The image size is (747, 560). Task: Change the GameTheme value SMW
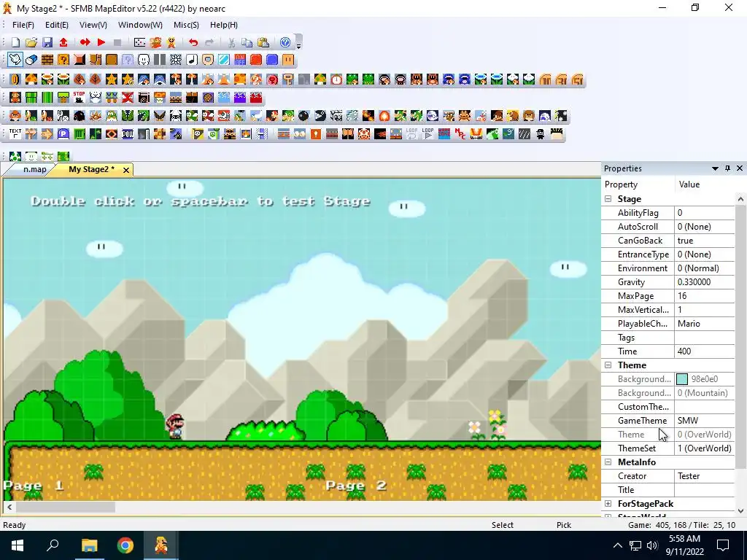pos(705,421)
